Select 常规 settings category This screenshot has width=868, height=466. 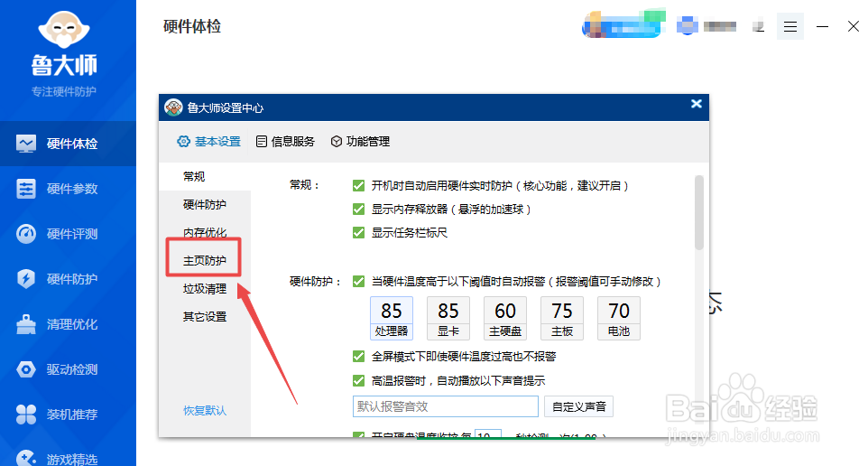click(x=205, y=176)
